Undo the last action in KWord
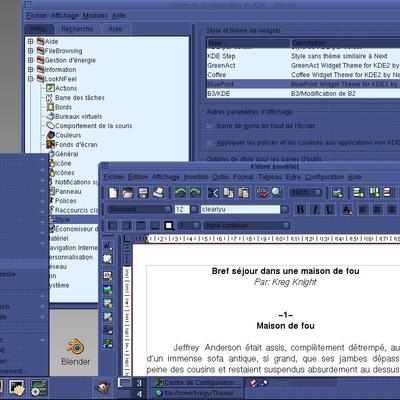This screenshot has width=400, height=400. (180, 193)
